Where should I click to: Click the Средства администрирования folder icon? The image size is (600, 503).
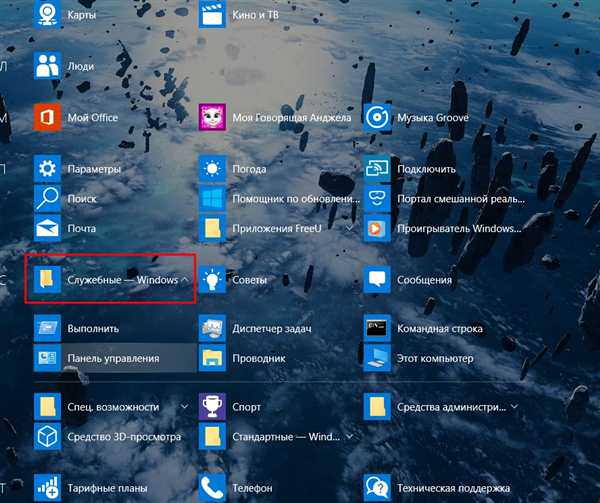click(x=377, y=407)
